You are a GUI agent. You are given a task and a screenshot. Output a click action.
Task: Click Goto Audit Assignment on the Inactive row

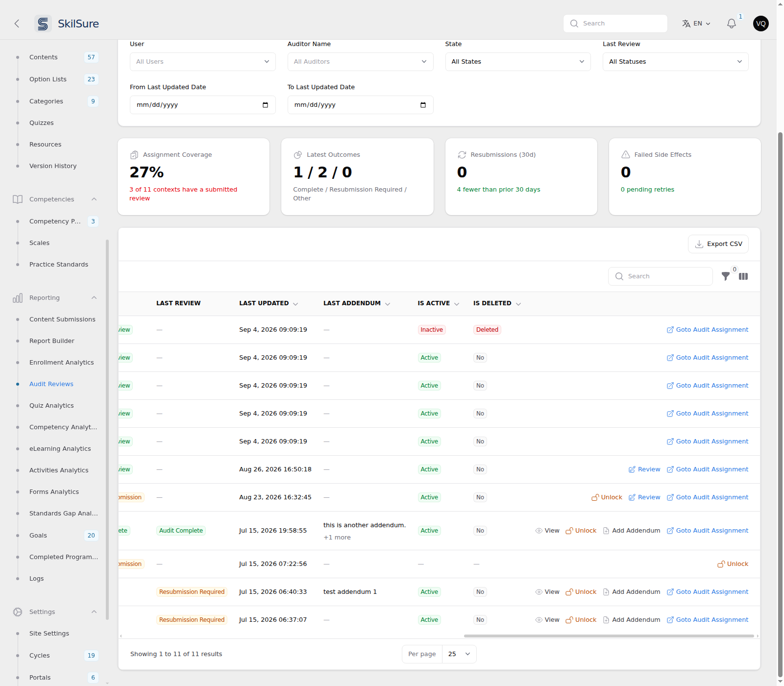[708, 330]
